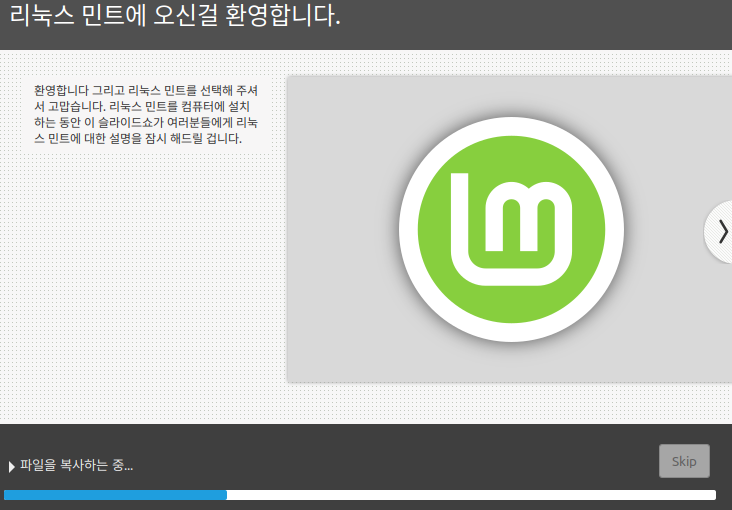
Task: Expand the file copying details triangle
Action: 11,466
